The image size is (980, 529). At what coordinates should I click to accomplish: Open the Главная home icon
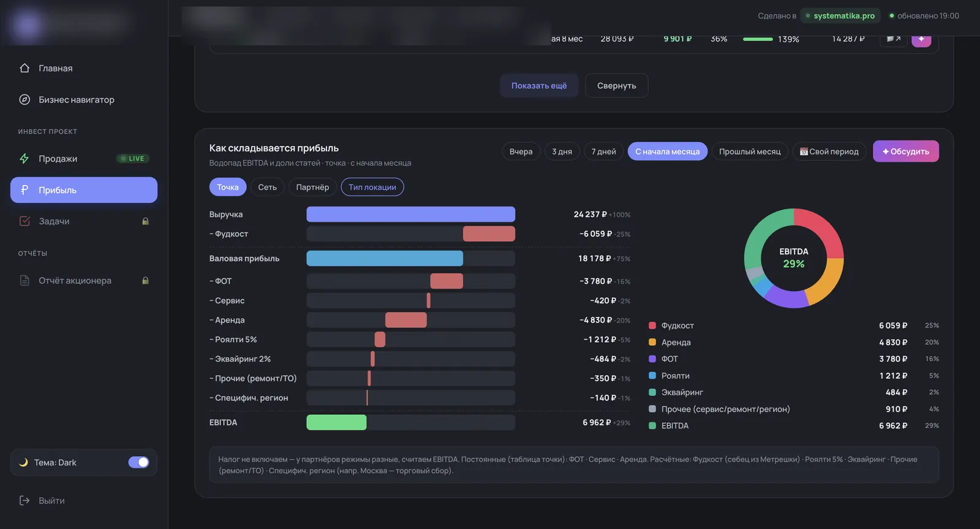point(24,68)
